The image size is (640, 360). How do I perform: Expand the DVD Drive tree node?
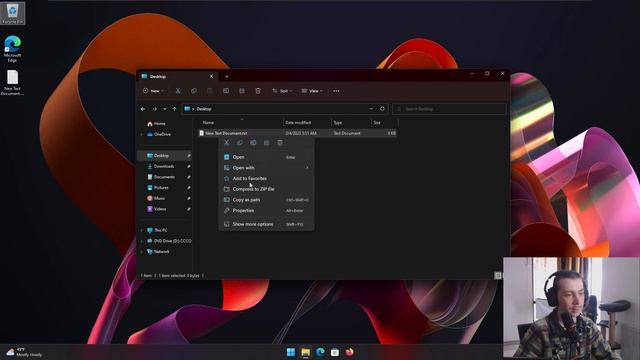tap(142, 241)
